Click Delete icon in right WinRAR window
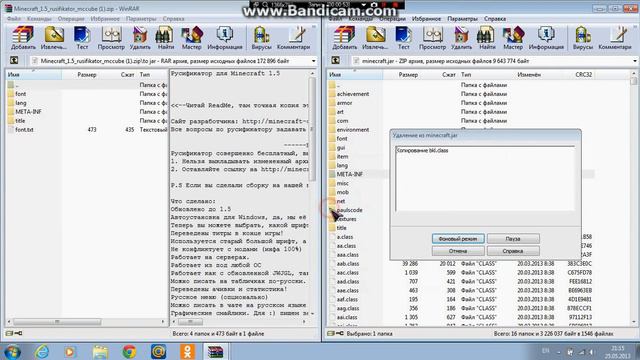Screen dimensions: 640x360 (x=461, y=38)
